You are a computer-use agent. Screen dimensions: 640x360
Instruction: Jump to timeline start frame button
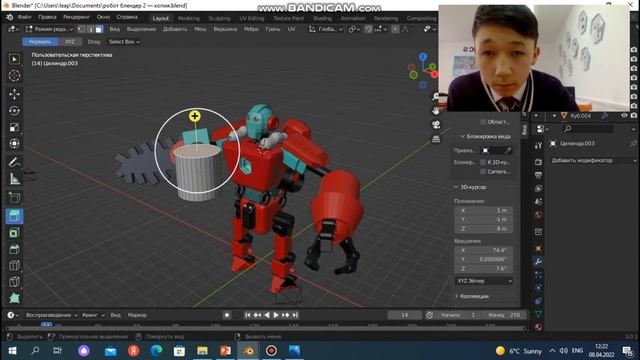point(248,315)
